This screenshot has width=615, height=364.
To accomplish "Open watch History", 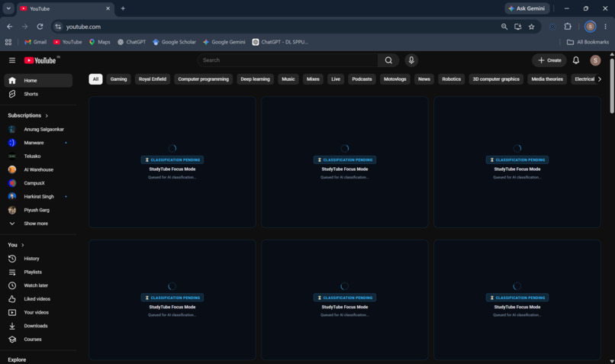I will pos(38,259).
